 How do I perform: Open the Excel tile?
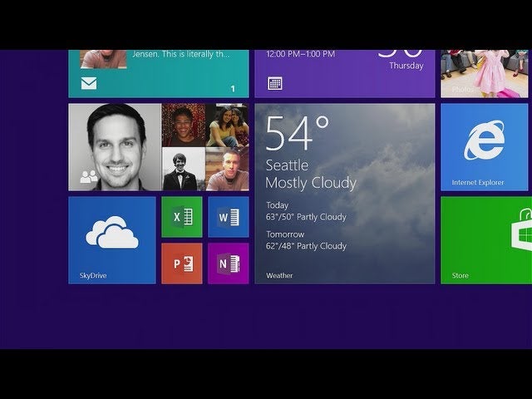[x=181, y=217]
